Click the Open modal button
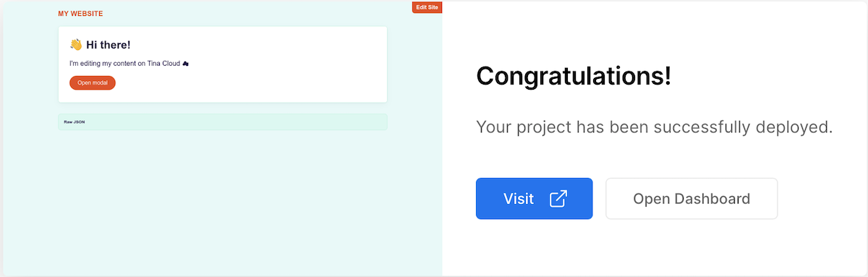The height and width of the screenshot is (277, 868). point(93,82)
